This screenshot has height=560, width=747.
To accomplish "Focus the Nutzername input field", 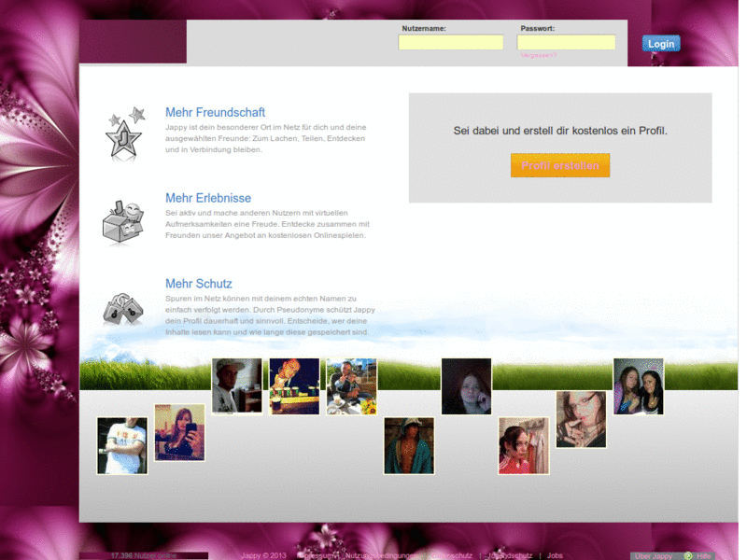I will tap(451, 42).
